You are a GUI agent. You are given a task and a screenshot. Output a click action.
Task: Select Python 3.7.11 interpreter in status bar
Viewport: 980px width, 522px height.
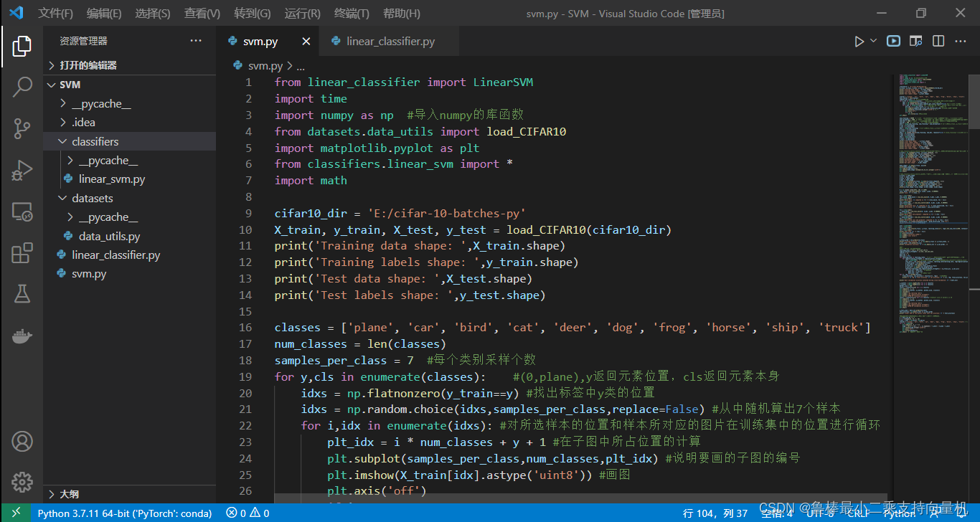tap(125, 513)
